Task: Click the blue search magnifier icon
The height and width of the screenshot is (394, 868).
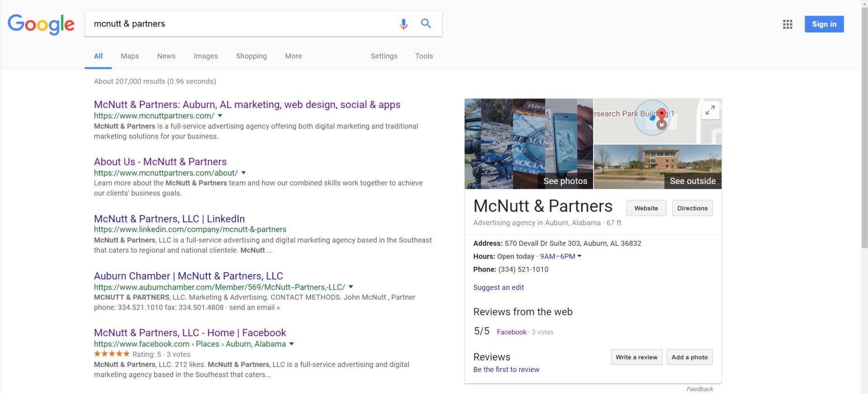Action: [426, 23]
